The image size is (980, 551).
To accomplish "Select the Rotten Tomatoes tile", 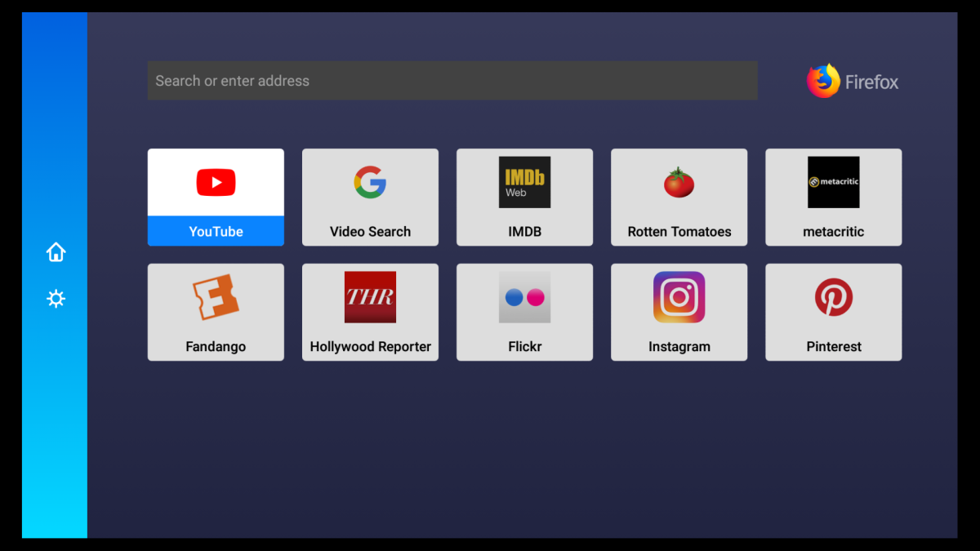I will pyautogui.click(x=679, y=198).
